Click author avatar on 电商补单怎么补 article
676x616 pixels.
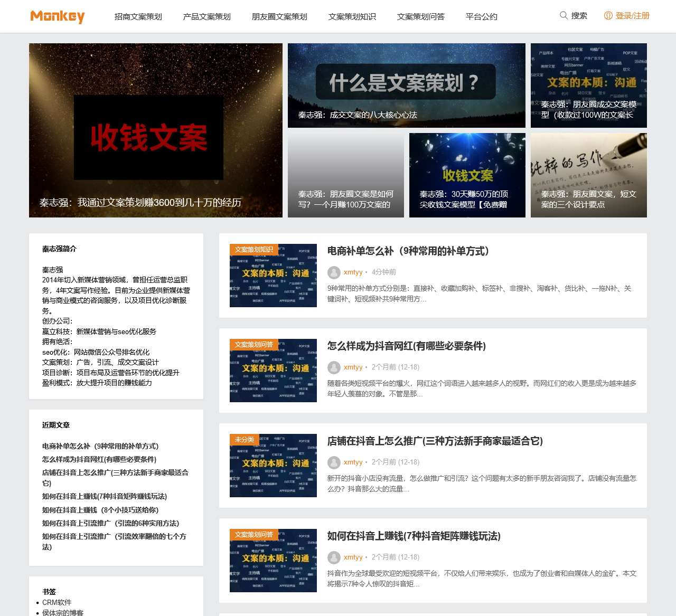pyautogui.click(x=334, y=272)
